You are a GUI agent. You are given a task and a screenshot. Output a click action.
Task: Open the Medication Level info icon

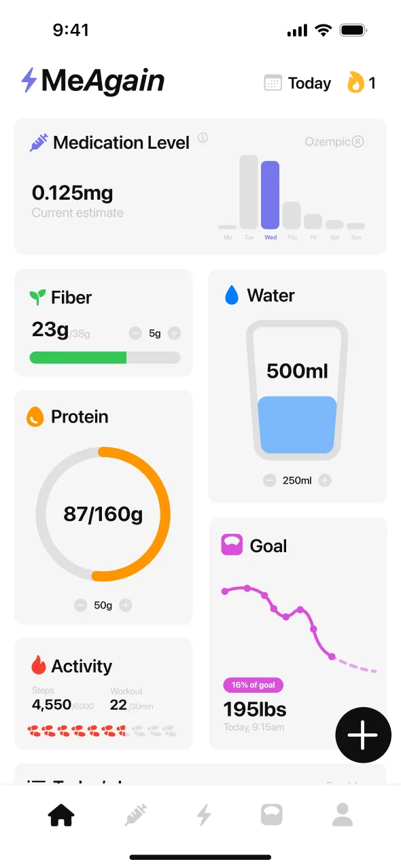tap(203, 138)
